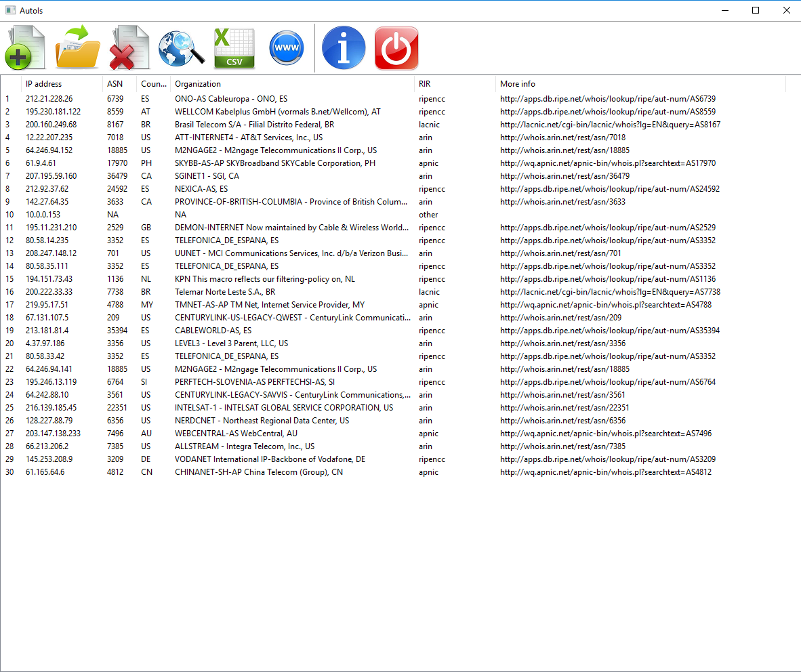Select the CENTURYLINK-LEGACY-SAVVIS organization cell
Viewport: 801px width, 672px height.
tap(293, 395)
